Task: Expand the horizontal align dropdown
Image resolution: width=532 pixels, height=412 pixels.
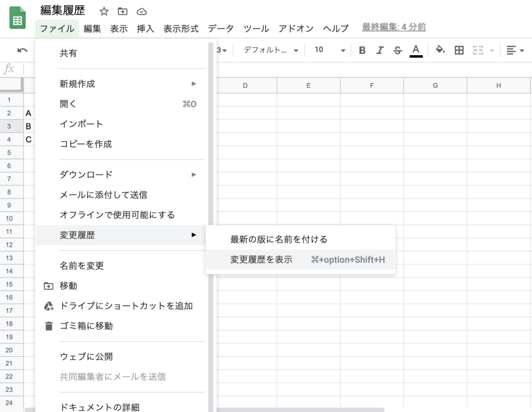Action: pos(515,50)
